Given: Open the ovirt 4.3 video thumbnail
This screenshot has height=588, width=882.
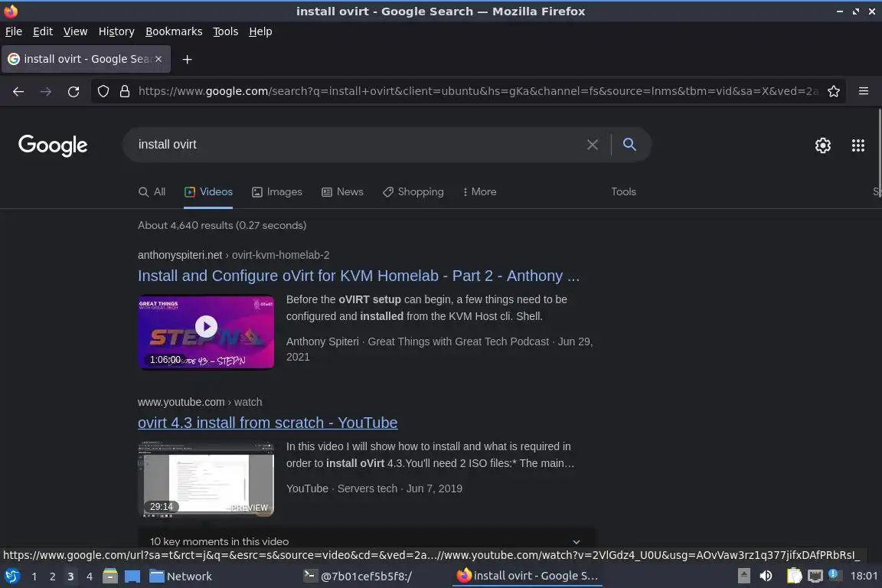Looking at the screenshot, I should 206,479.
